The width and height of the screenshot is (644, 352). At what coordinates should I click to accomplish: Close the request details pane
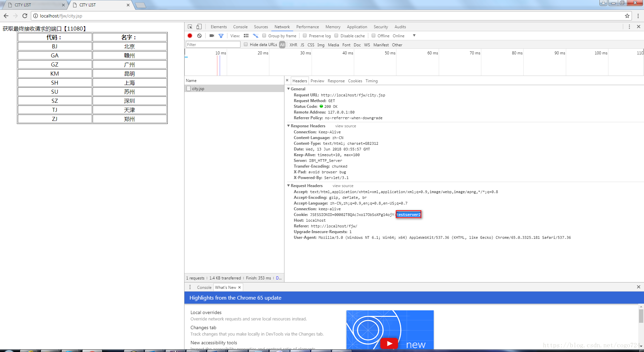tap(287, 80)
